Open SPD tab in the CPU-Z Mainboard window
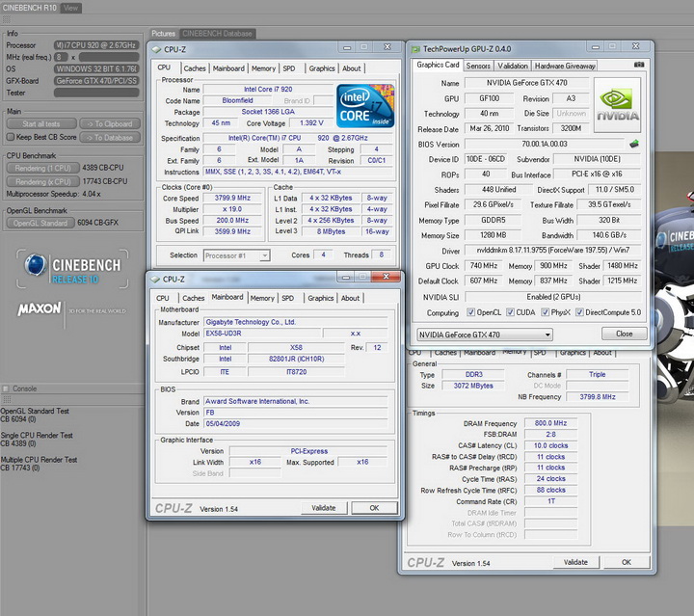This screenshot has height=616, width=694. tap(287, 298)
